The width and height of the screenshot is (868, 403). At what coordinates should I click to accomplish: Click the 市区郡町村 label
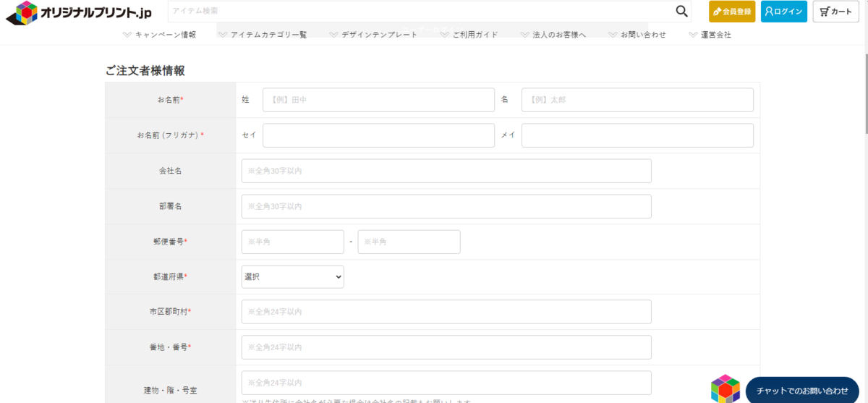pyautogui.click(x=170, y=312)
